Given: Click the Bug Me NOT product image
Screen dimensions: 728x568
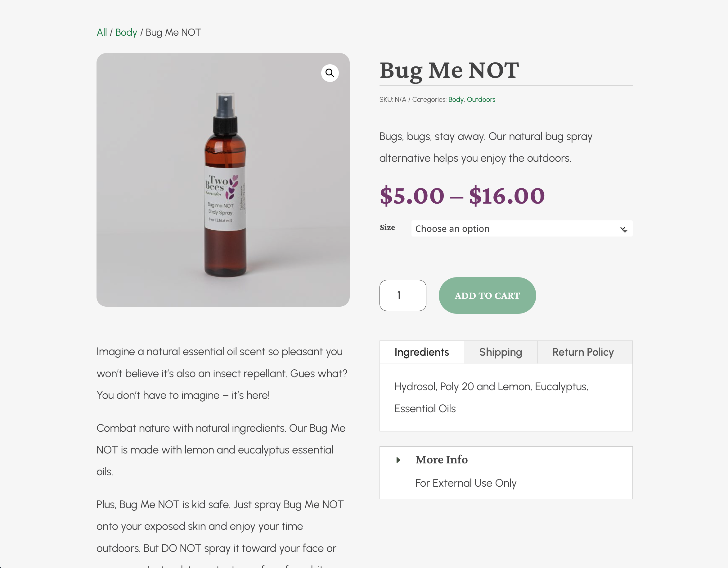Looking at the screenshot, I should [x=223, y=180].
